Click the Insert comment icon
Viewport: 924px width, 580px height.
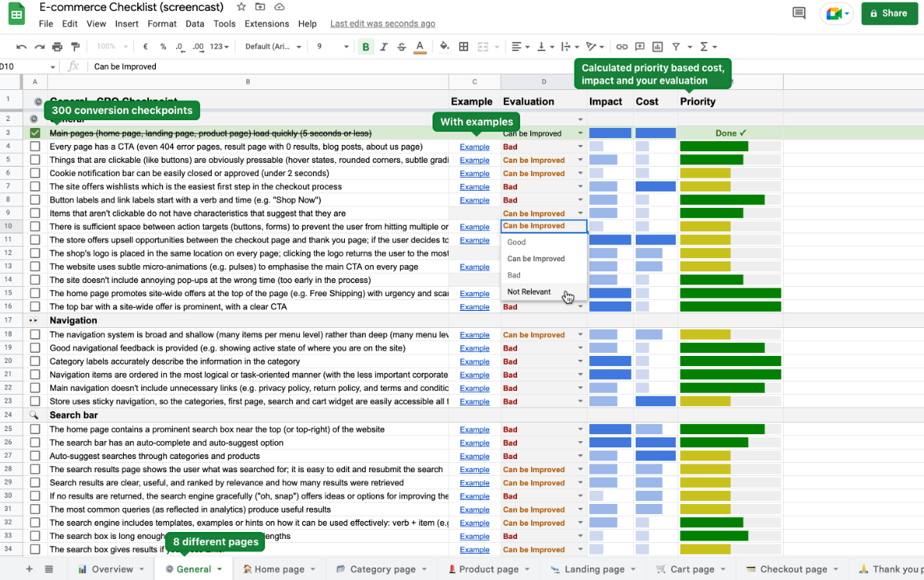[x=640, y=47]
